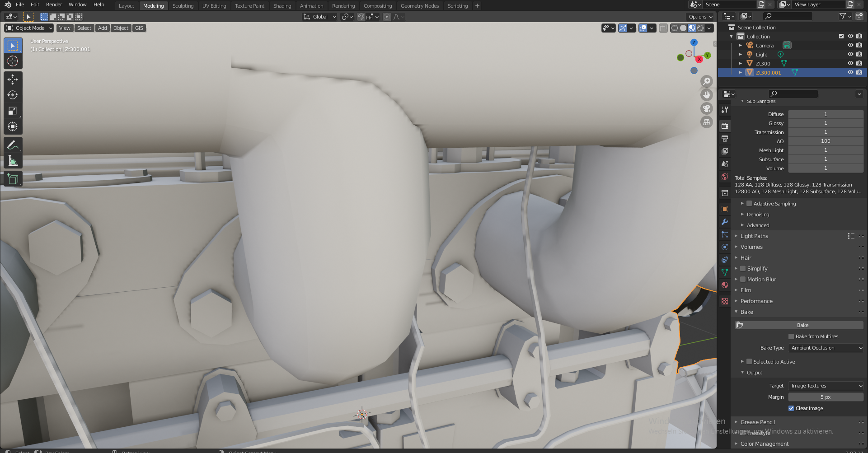Open the Bake Type dropdown
The height and width of the screenshot is (453, 868).
[x=826, y=348]
